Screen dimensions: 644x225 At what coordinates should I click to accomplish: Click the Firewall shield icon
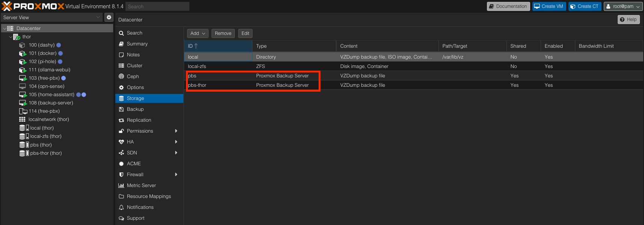pyautogui.click(x=121, y=175)
